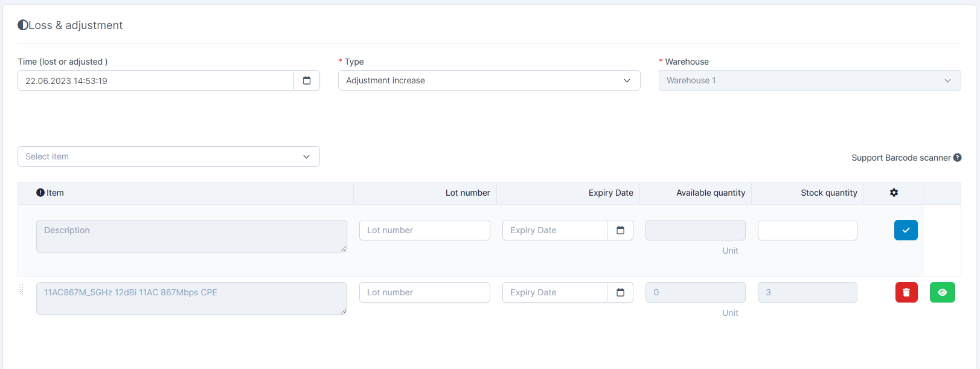Click the Support Barcode scanner help icon
This screenshot has width=980, height=369.
tap(957, 158)
